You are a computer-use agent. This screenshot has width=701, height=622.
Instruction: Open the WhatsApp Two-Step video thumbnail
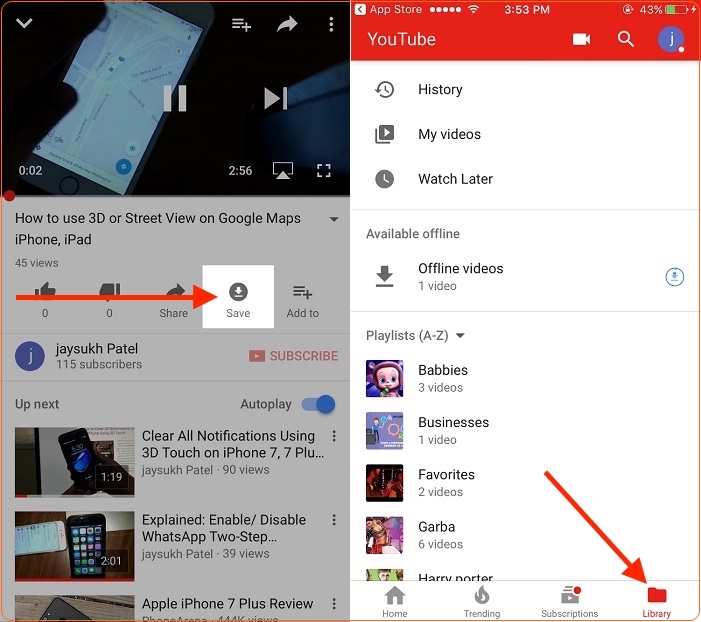click(75, 546)
